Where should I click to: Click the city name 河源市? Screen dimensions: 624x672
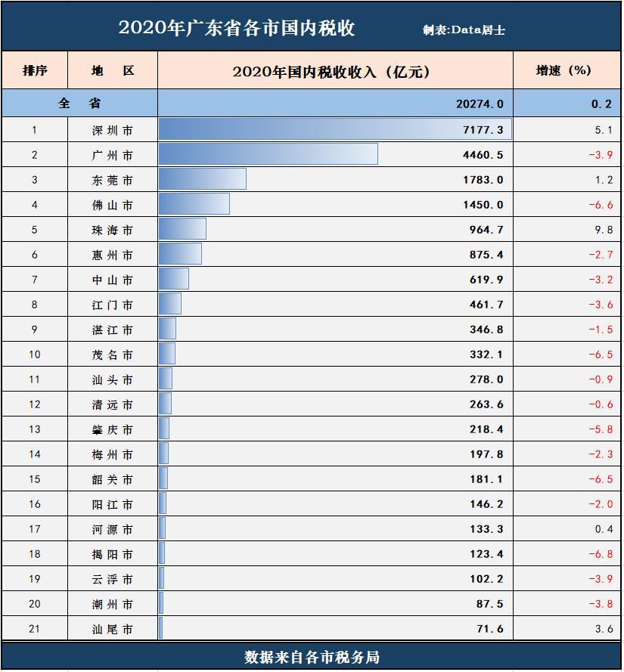pyautogui.click(x=113, y=529)
